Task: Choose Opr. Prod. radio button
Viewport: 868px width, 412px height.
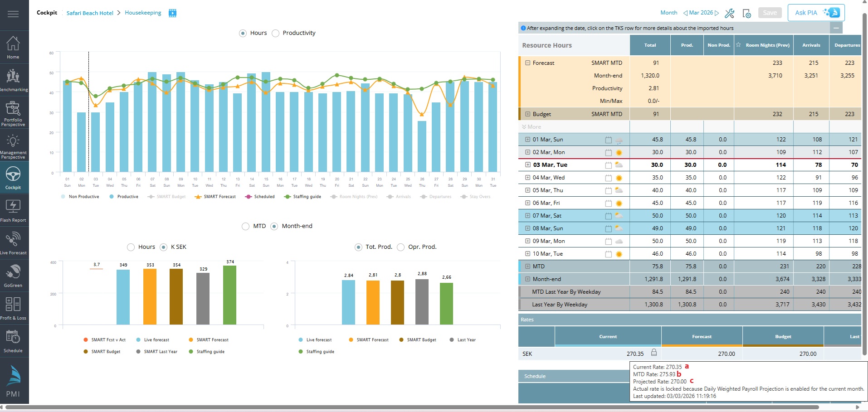Action: (400, 247)
